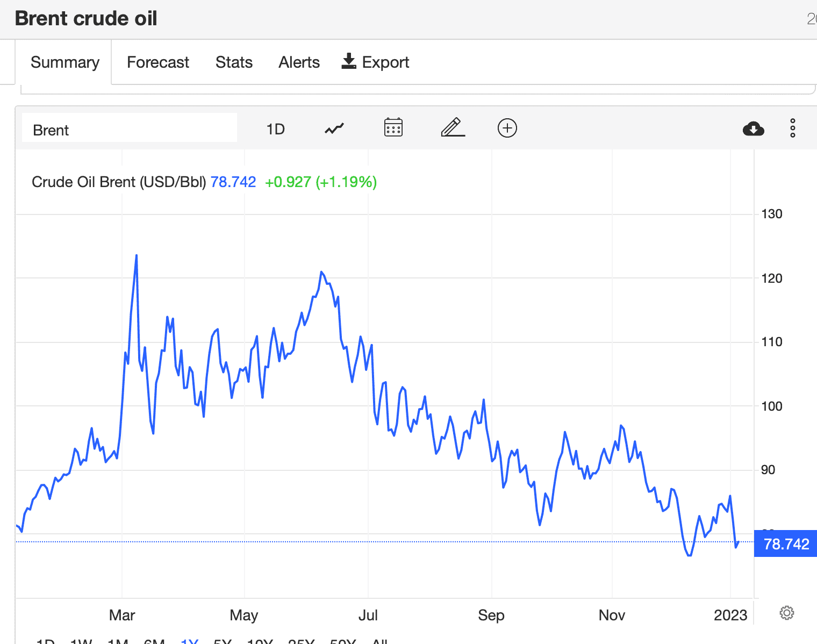Screen dimensions: 817x644
Task: Open the calendar date picker icon
Action: (393, 128)
